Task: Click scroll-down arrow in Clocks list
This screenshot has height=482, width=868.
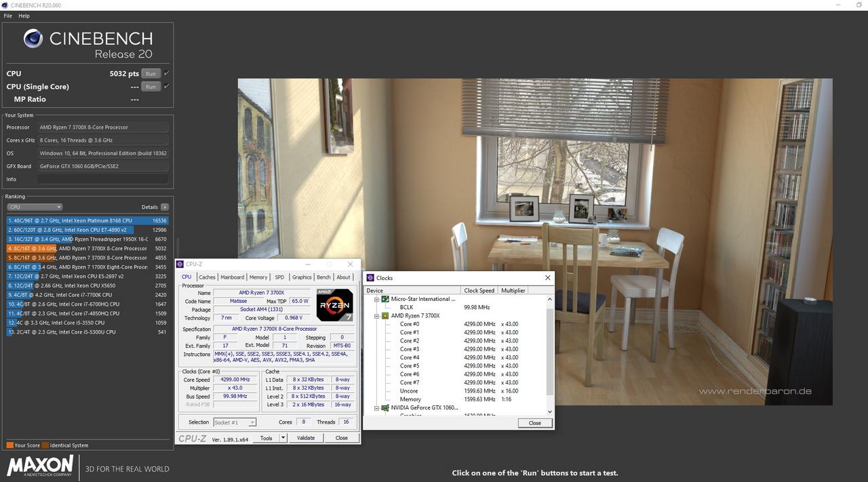Action: [x=549, y=411]
